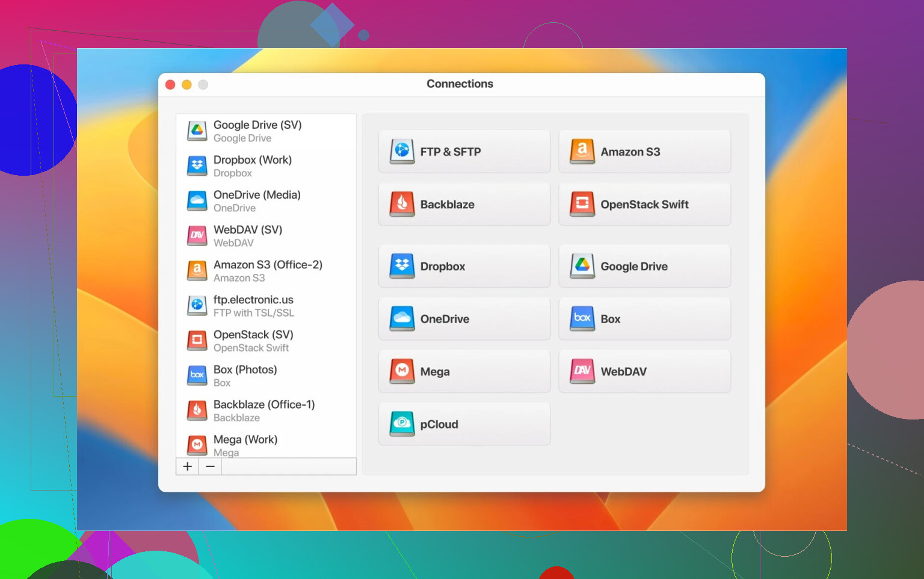Click the pCloud drive icon
This screenshot has height=579, width=924.
pyautogui.click(x=402, y=424)
